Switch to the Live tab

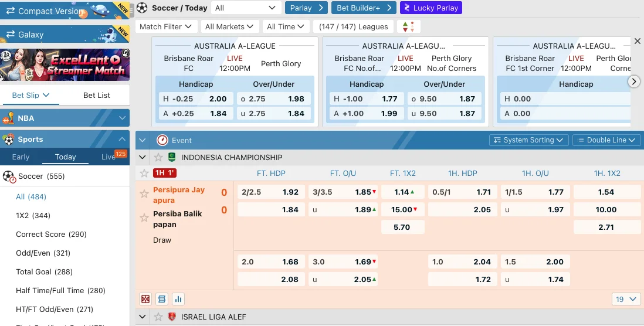pos(109,157)
